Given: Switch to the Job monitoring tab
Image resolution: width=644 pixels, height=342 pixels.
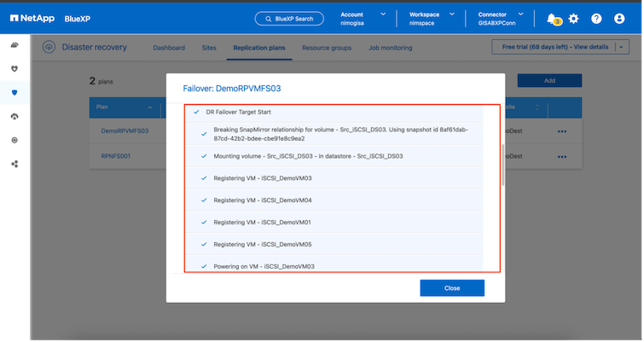Looking at the screenshot, I should (x=391, y=48).
